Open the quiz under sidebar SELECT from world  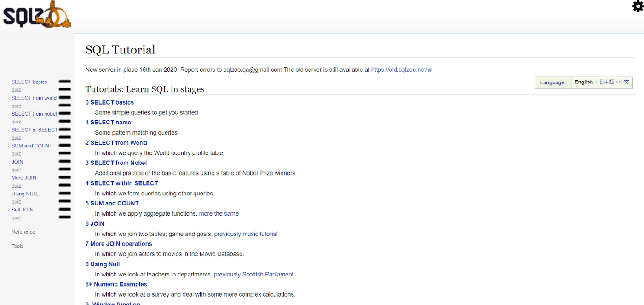point(16,106)
